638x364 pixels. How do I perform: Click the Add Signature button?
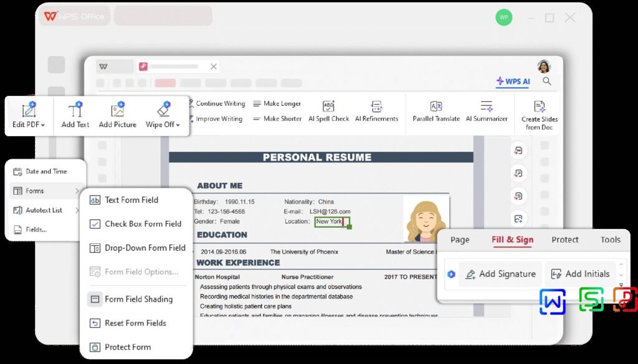pyautogui.click(x=500, y=274)
